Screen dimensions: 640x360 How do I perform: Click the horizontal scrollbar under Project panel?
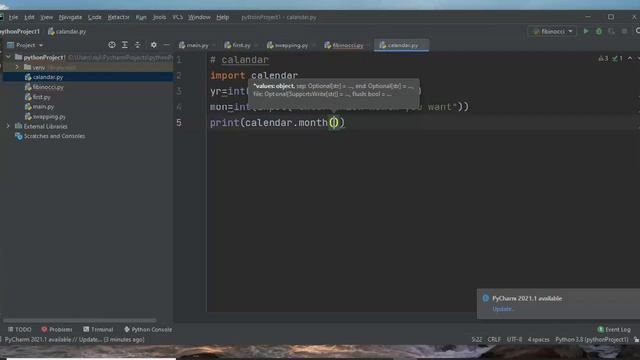coord(80,320)
